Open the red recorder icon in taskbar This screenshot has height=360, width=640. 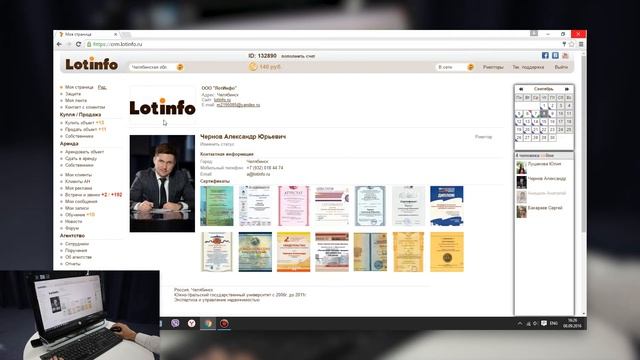click(224, 323)
